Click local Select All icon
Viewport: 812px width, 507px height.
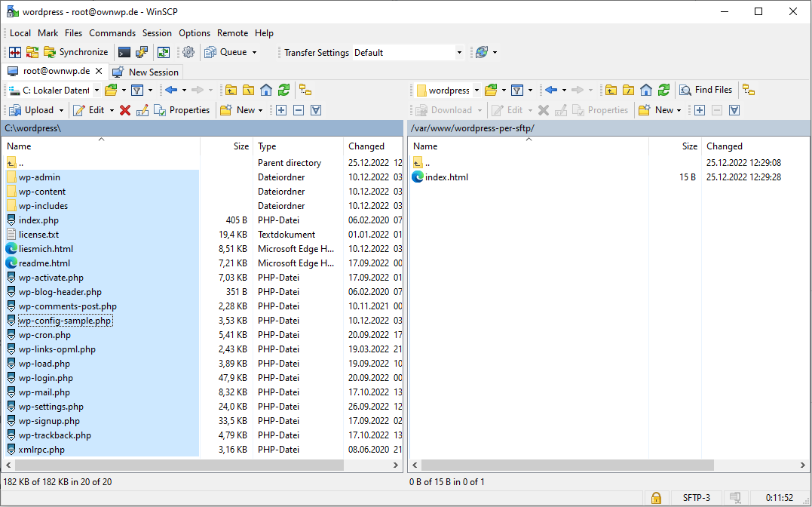click(316, 110)
